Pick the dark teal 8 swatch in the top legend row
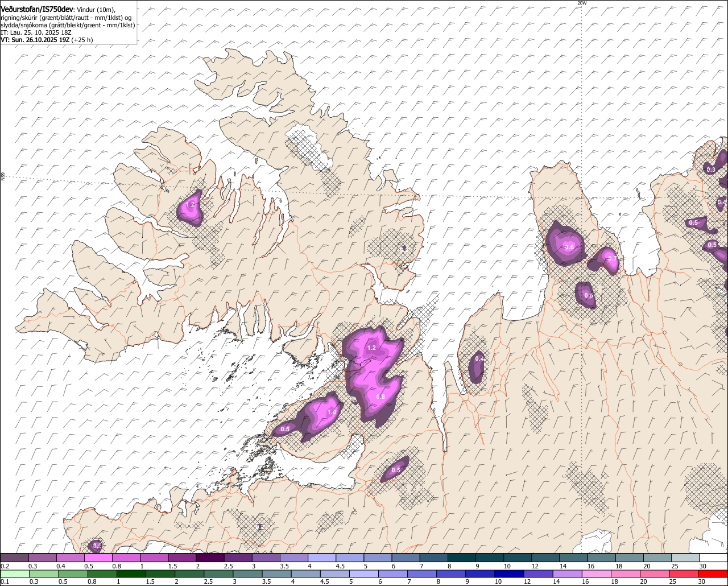 (462, 558)
